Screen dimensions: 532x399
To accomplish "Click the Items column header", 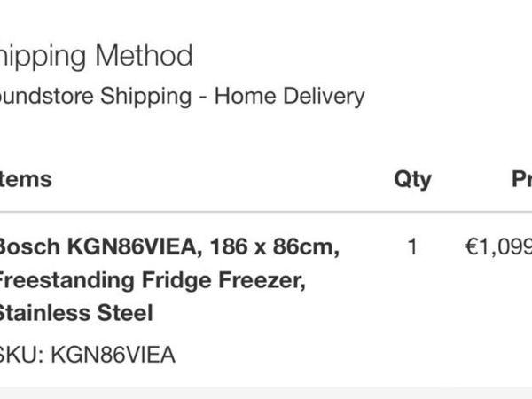I will pyautogui.click(x=26, y=179).
